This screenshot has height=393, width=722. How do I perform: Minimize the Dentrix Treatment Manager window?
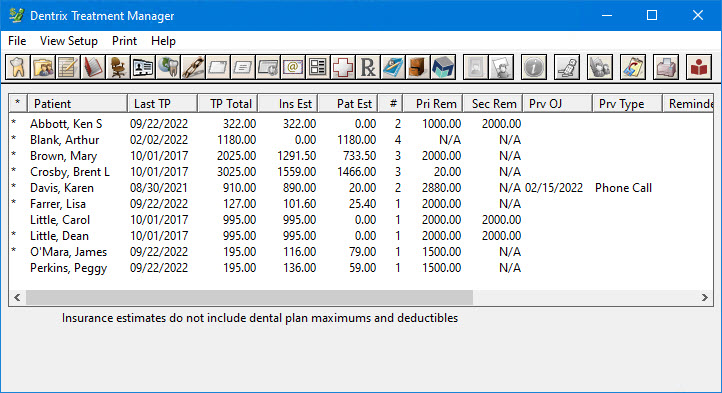point(607,16)
